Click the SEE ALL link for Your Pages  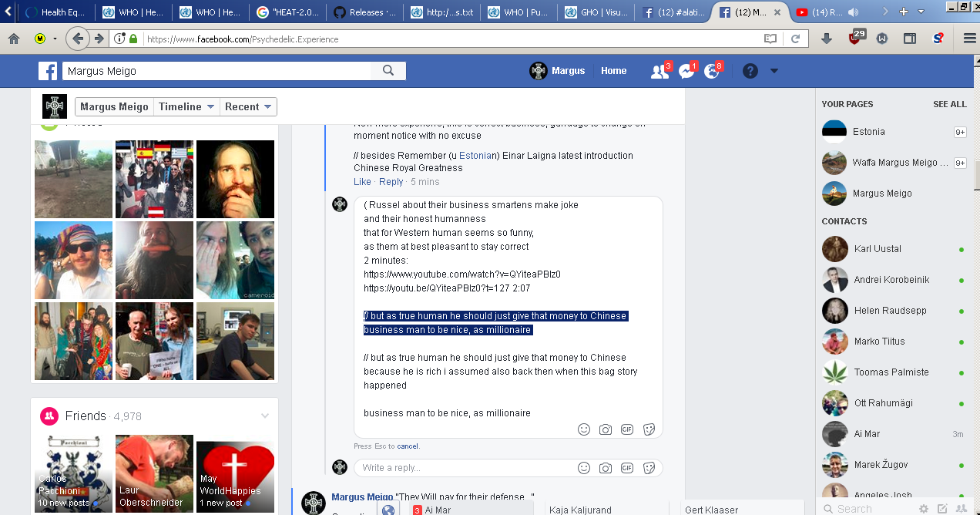[949, 104]
